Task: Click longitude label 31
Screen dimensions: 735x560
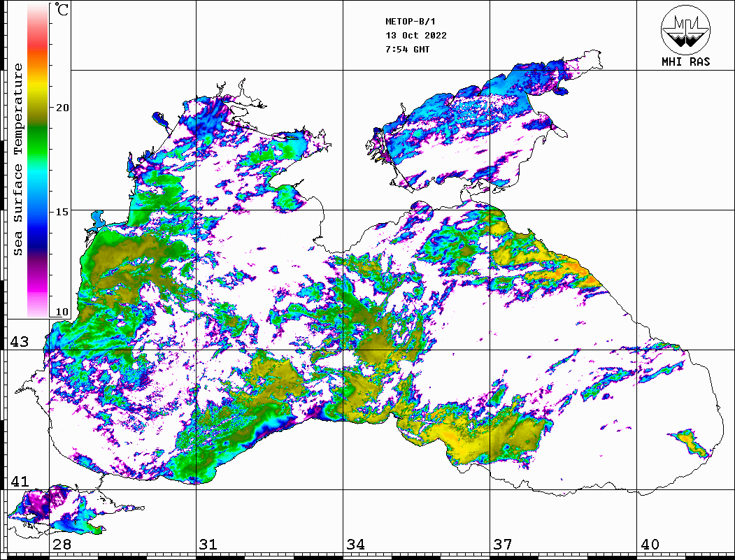Action: 208,544
